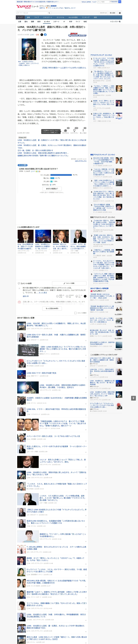Viewport: 138px width, 644px height.
Task: Click the blue web search button icon
Action: (x=120, y=2)
